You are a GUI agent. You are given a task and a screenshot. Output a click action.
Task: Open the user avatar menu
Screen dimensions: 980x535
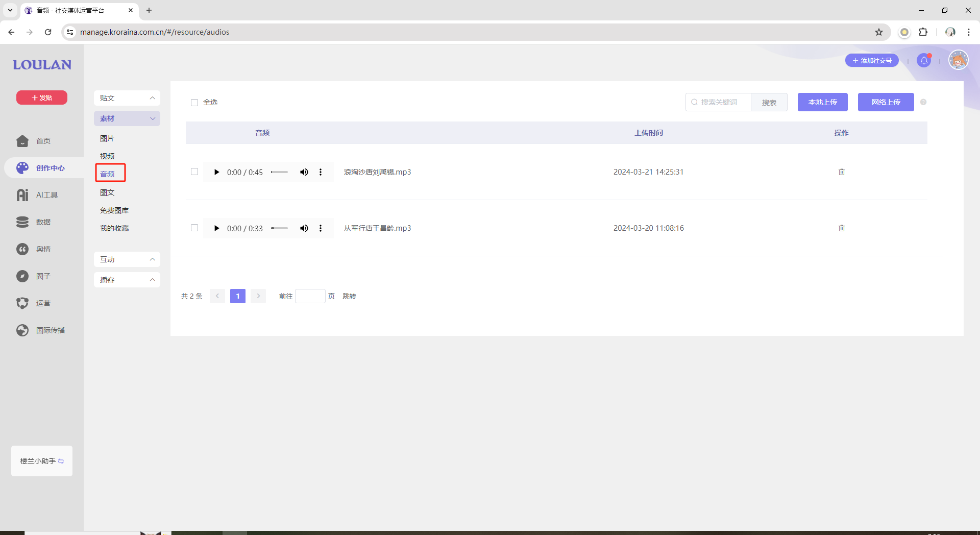pos(959,60)
